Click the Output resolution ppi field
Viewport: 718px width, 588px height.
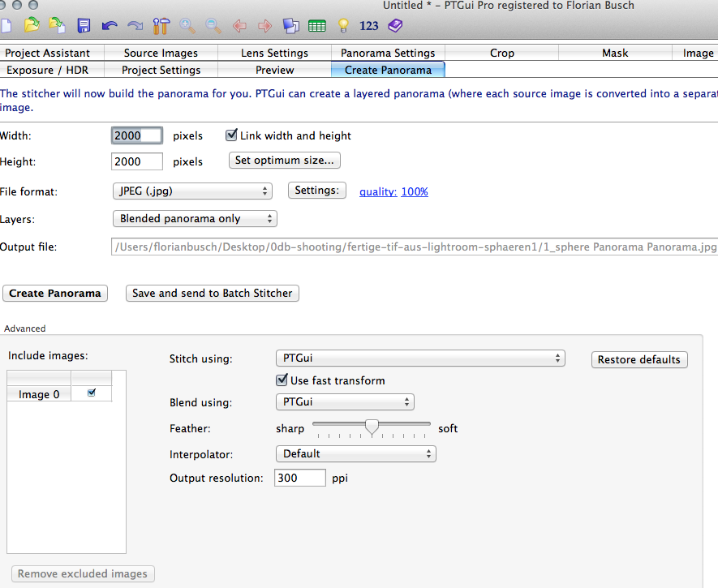300,478
